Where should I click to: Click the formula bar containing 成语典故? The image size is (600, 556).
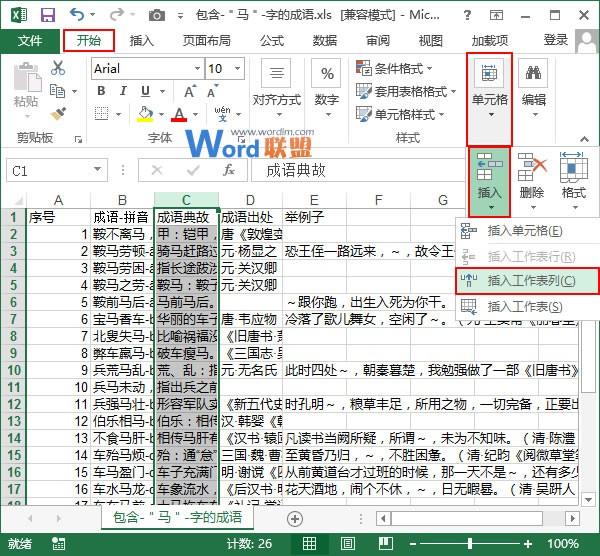358,170
